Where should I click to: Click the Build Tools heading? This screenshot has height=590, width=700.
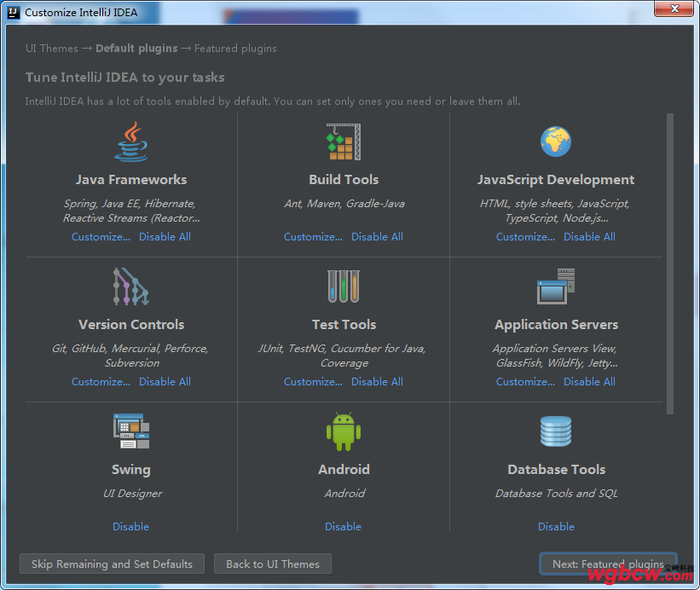344,179
